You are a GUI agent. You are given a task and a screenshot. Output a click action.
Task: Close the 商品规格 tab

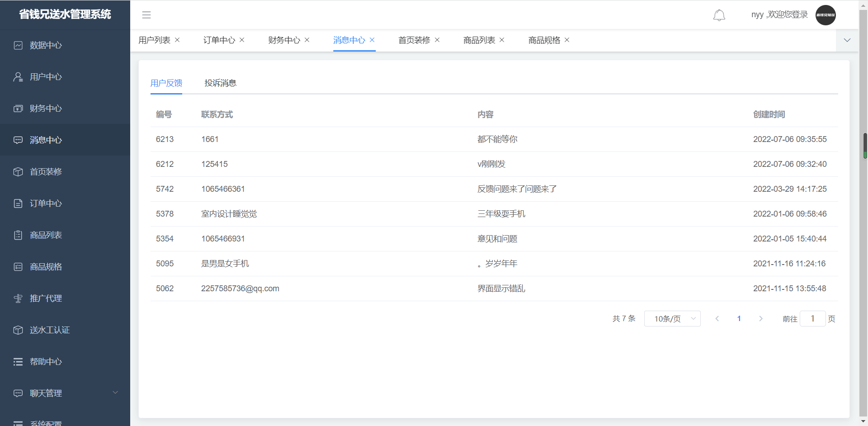pos(567,40)
